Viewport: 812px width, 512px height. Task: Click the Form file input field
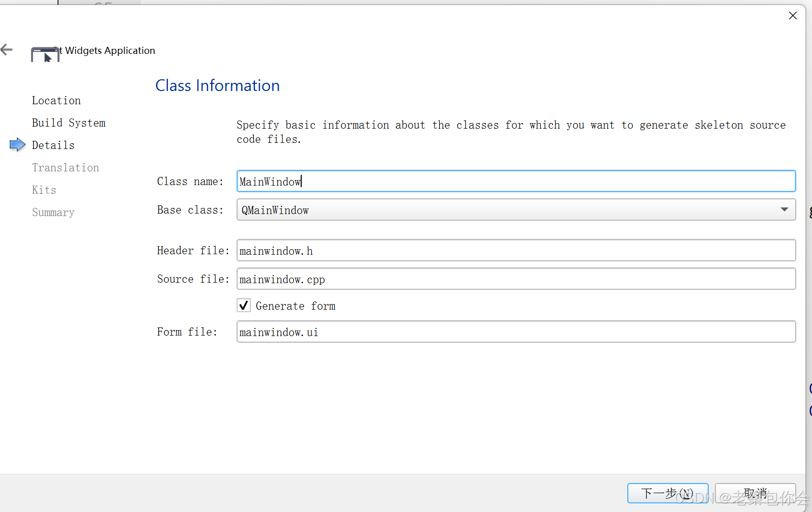516,332
